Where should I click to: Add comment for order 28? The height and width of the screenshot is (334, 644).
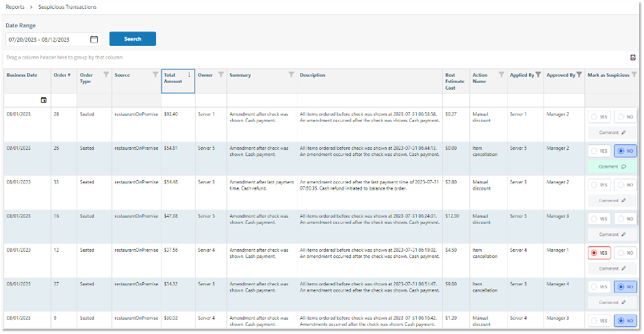point(613,133)
